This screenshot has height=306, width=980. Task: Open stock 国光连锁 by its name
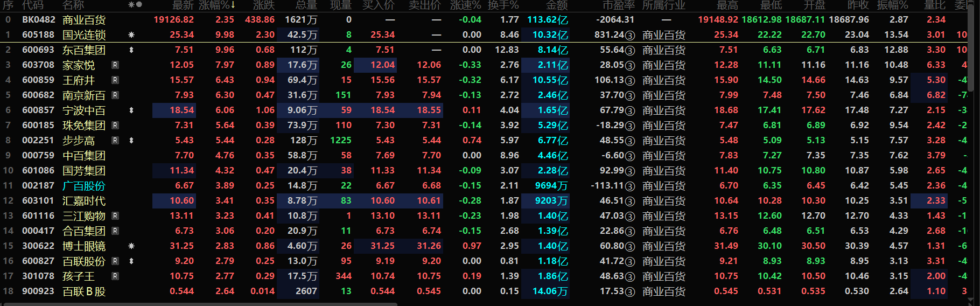tap(84, 35)
